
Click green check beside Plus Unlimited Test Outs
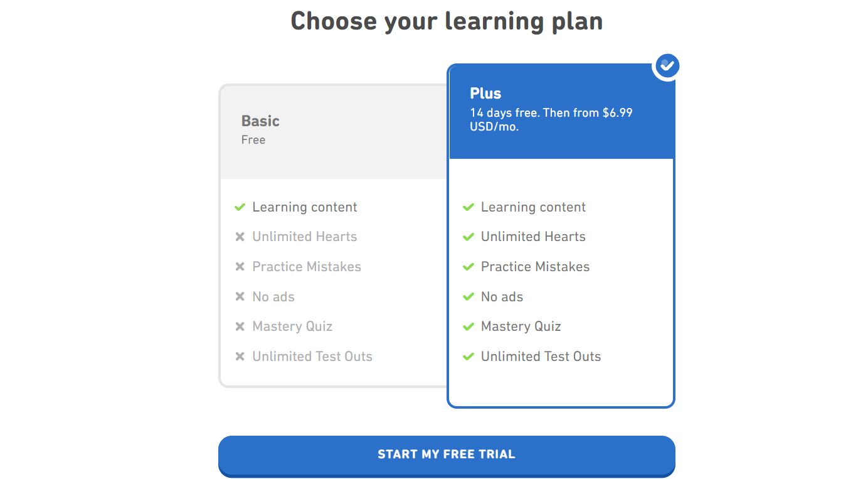click(x=468, y=357)
